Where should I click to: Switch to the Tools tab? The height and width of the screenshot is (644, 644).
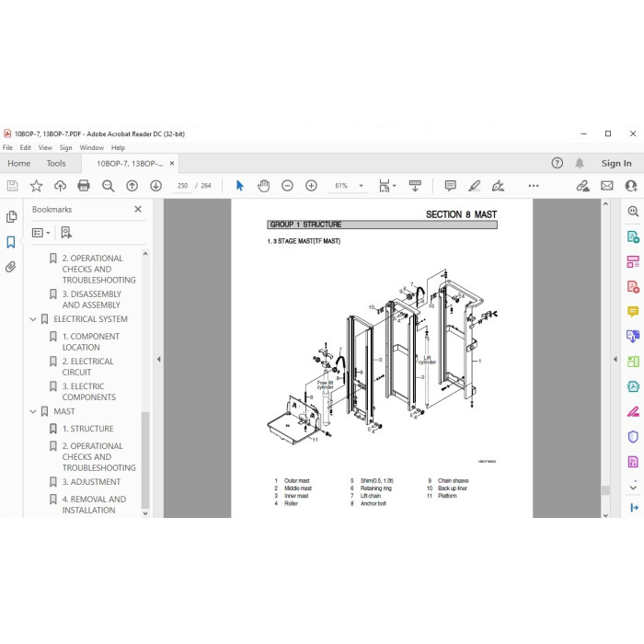click(56, 164)
